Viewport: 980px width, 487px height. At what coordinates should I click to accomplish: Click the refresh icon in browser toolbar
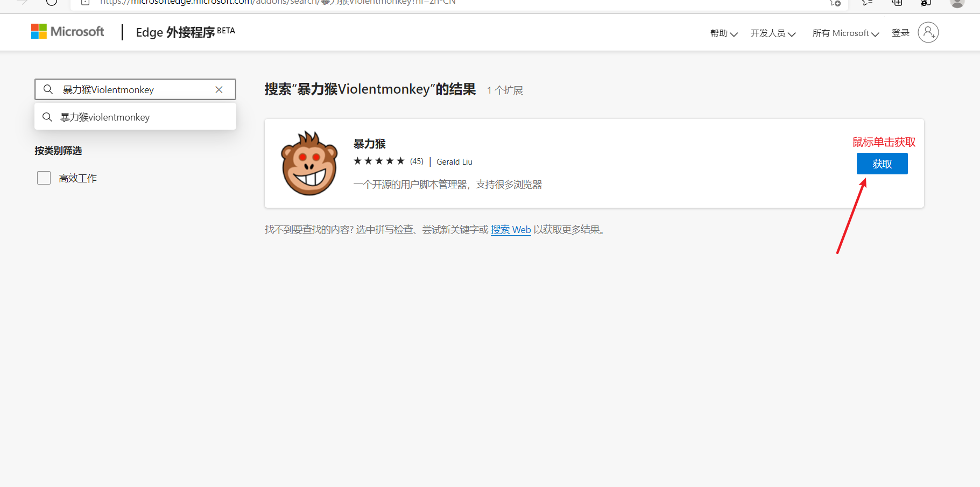click(52, 2)
